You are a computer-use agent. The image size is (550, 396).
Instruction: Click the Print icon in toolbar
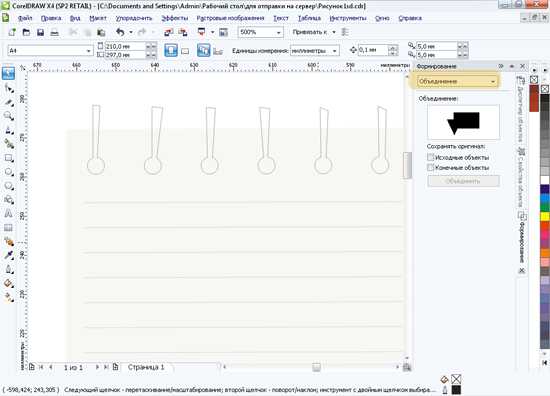click(x=54, y=32)
